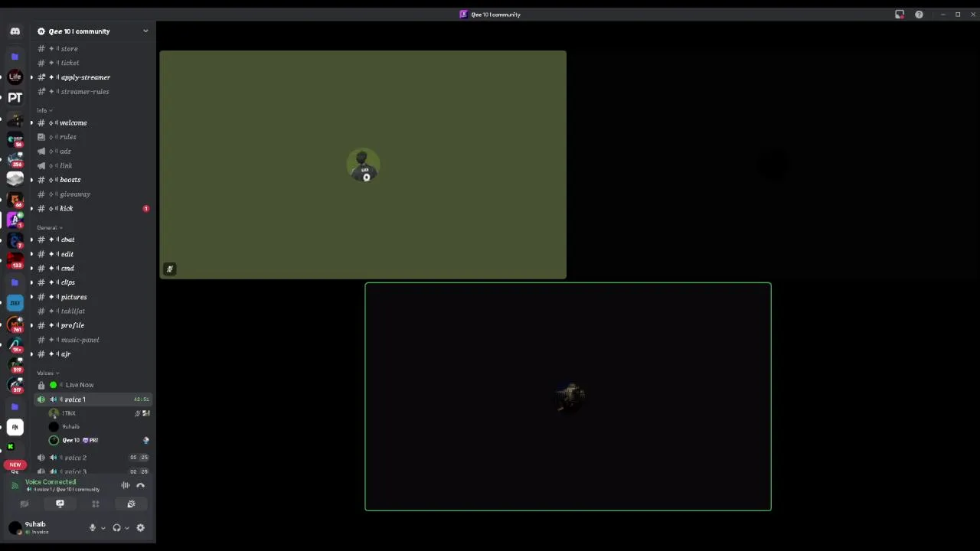Open Discord direct messages home icon
This screenshot has height=551, width=980.
[15, 31]
